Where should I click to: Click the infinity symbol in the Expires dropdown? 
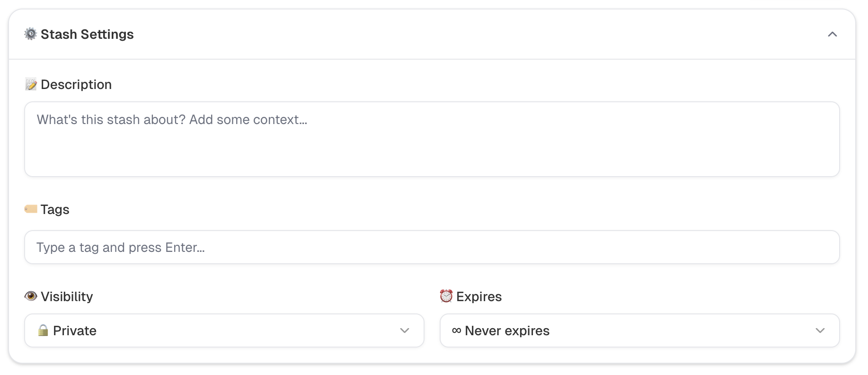(456, 330)
